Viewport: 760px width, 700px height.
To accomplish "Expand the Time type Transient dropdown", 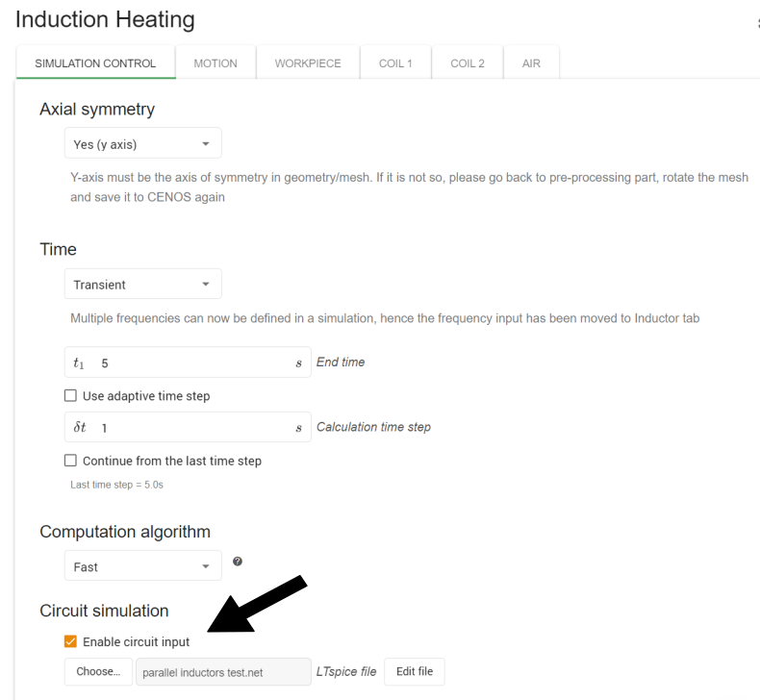I will pos(142,285).
